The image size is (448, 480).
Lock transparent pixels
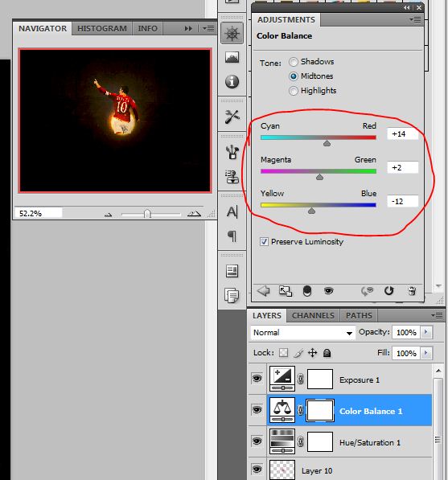(284, 353)
